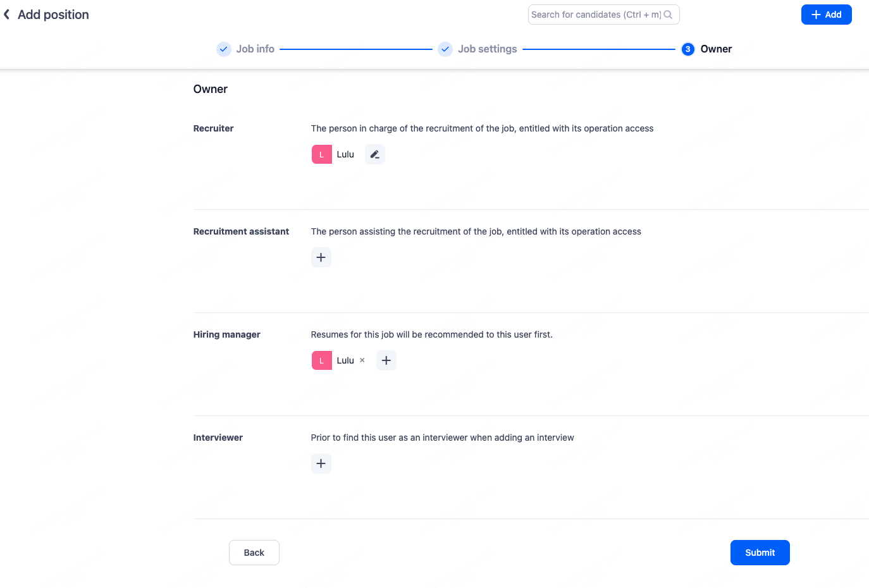Remove Lulu from Hiring manager
Viewport: 869px width, 588px height.
(362, 360)
